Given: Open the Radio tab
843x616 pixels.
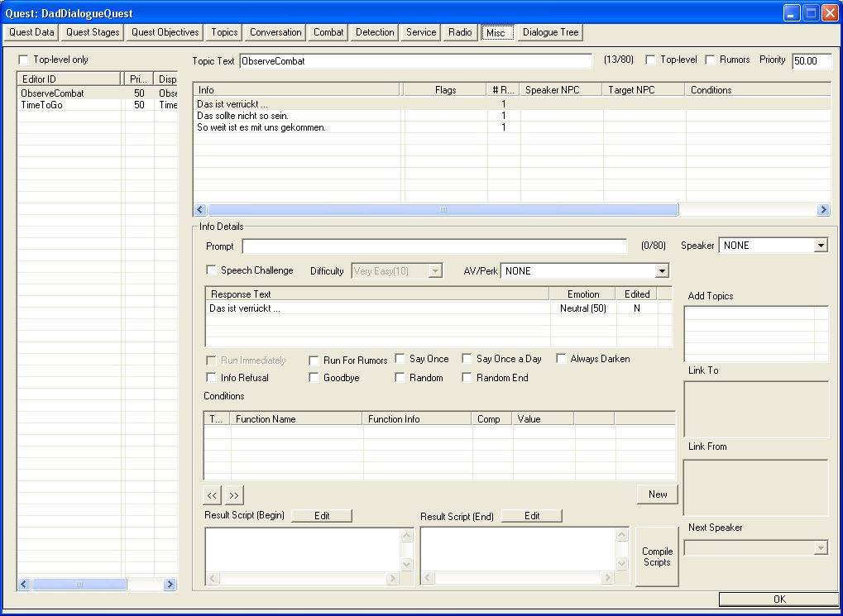Looking at the screenshot, I should [460, 32].
